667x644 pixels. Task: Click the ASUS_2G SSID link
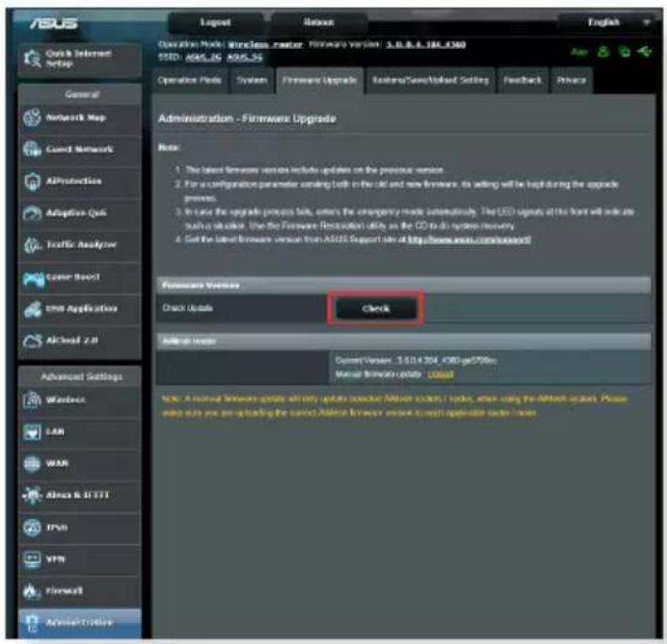[203, 57]
